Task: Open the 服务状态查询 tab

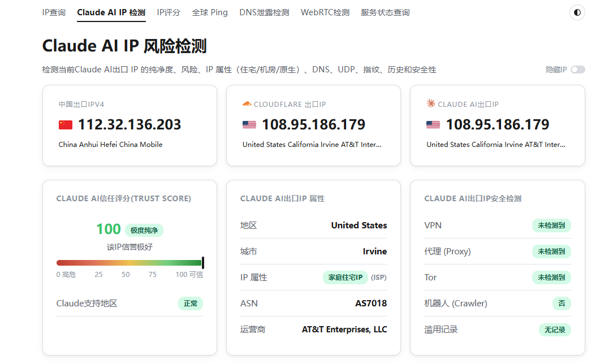Action: [385, 12]
